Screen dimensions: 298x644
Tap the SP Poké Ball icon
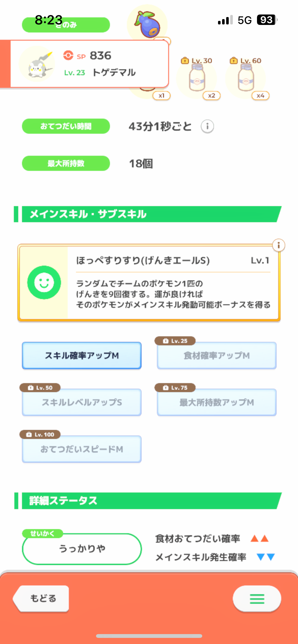pos(68,55)
